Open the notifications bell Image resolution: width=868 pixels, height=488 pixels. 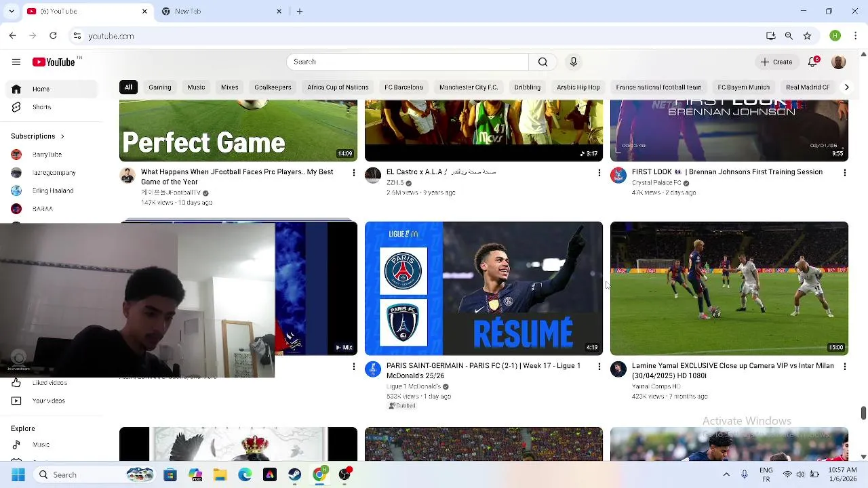coord(812,62)
